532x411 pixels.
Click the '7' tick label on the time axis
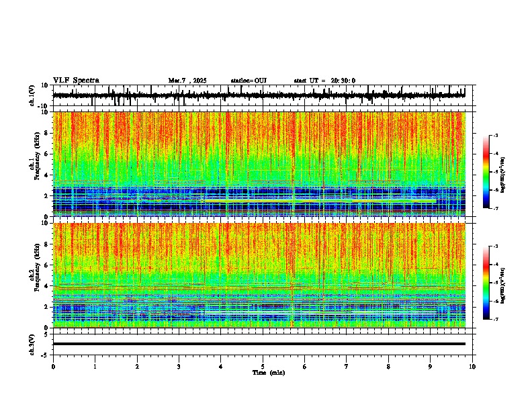[347, 367]
